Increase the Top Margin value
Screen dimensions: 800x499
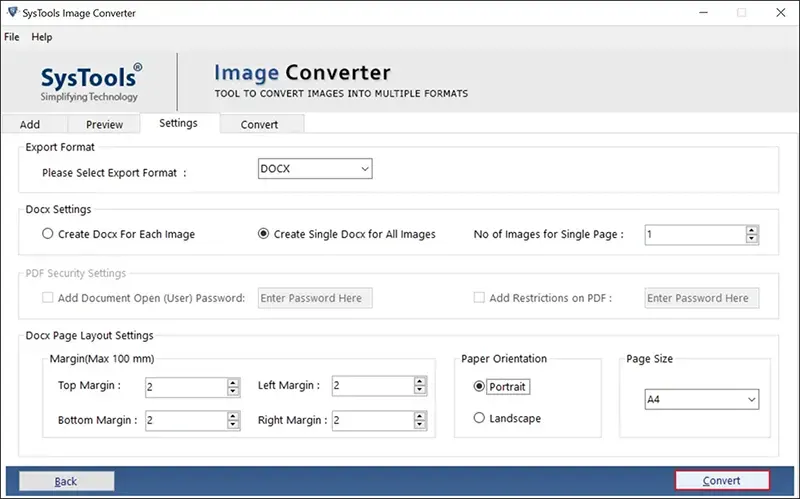coord(233,383)
